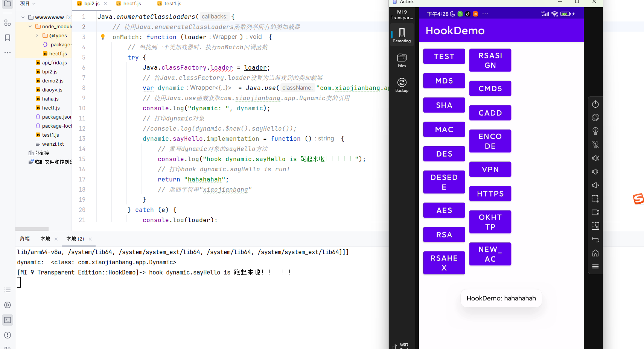
Task: Click the AnLink back arrow button
Action: coord(595,239)
